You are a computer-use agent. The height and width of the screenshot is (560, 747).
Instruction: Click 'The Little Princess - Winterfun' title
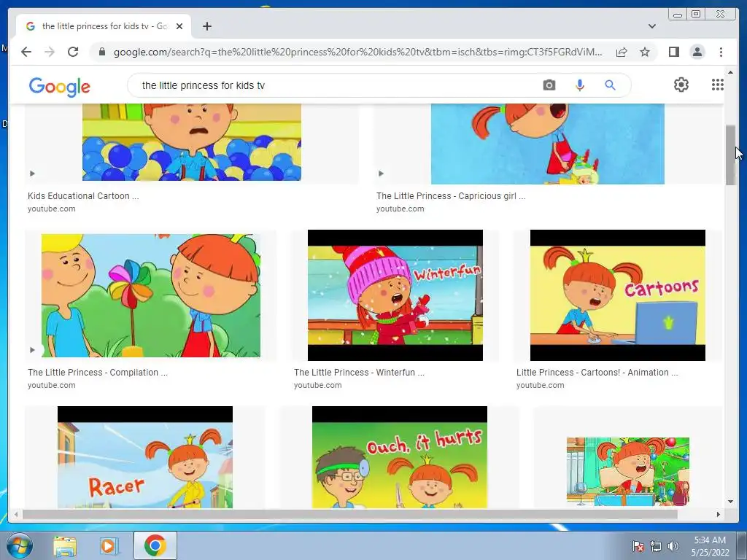(359, 373)
